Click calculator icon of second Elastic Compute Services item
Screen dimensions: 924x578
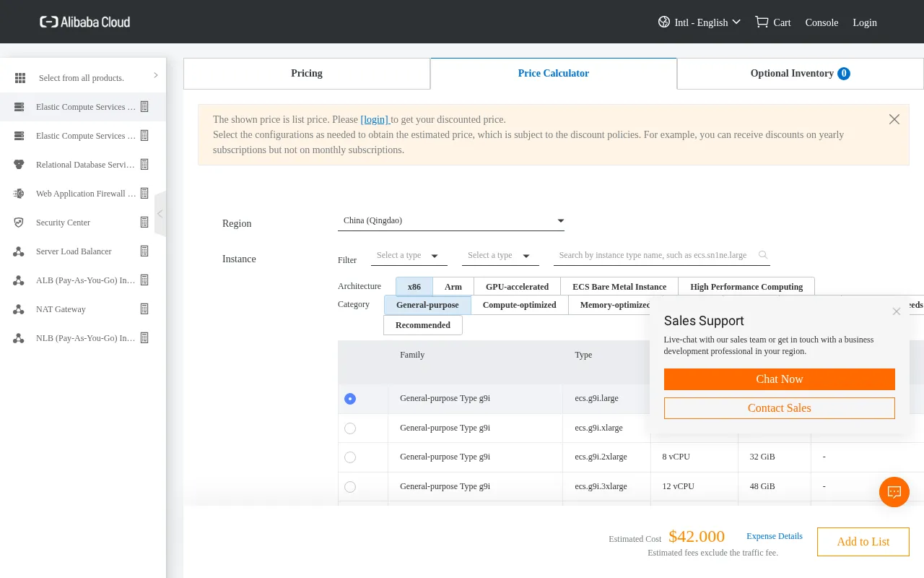point(144,135)
